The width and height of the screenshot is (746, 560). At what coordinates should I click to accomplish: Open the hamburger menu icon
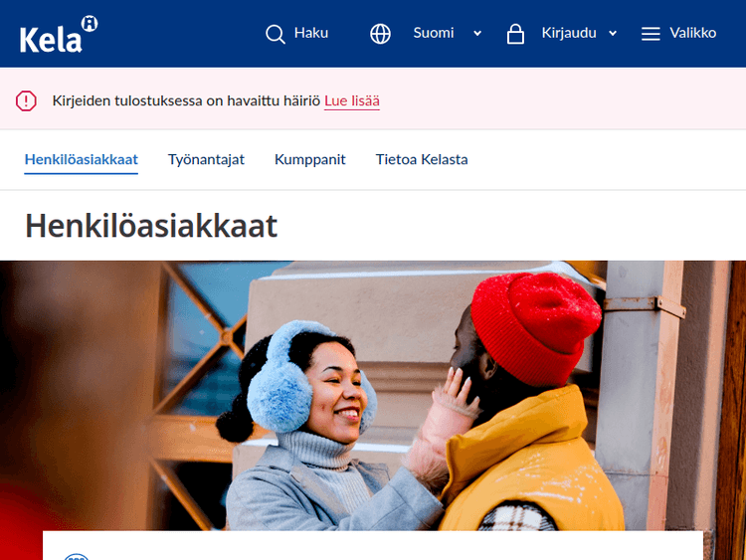click(x=651, y=34)
